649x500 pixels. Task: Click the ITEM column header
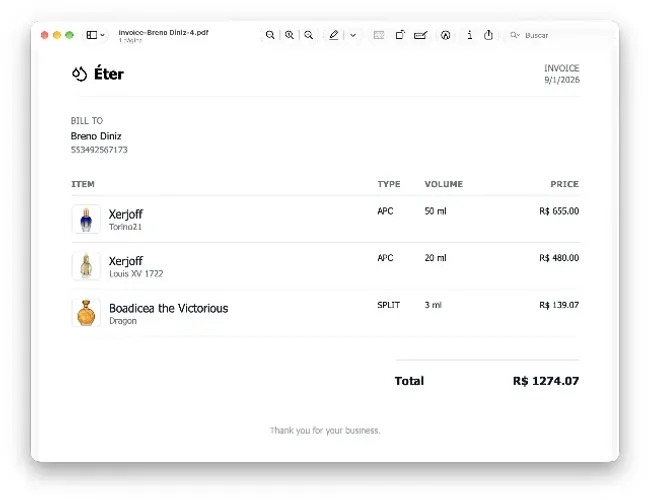[x=83, y=184]
